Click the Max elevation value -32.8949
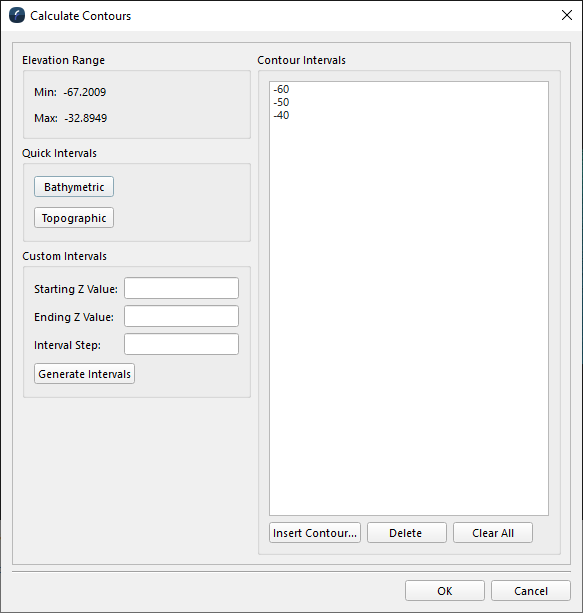The image size is (583, 613). 86,118
